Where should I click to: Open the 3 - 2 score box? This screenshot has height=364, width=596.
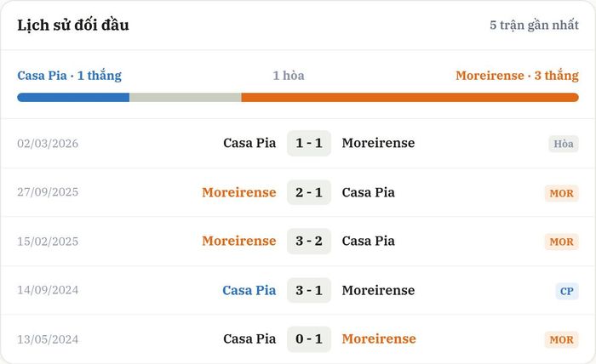click(309, 241)
